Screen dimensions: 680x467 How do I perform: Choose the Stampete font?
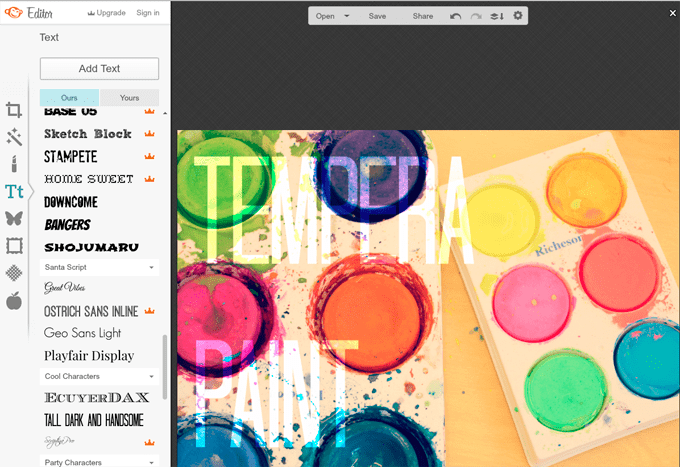pos(71,157)
